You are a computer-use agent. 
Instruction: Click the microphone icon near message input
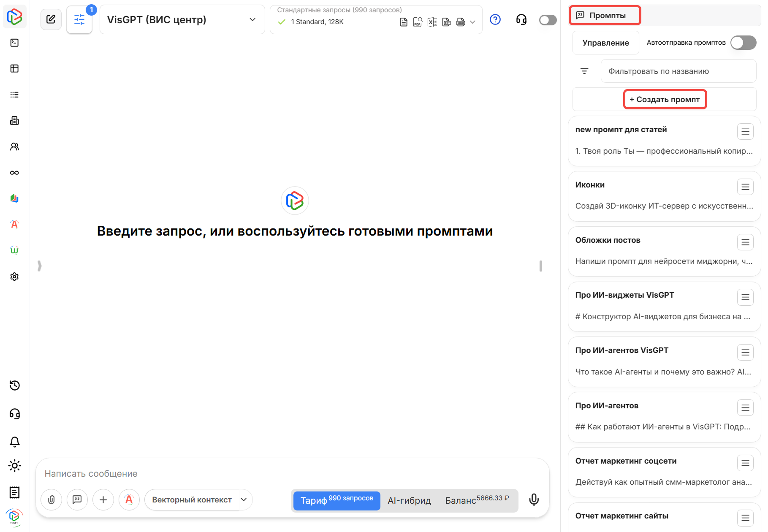(534, 499)
